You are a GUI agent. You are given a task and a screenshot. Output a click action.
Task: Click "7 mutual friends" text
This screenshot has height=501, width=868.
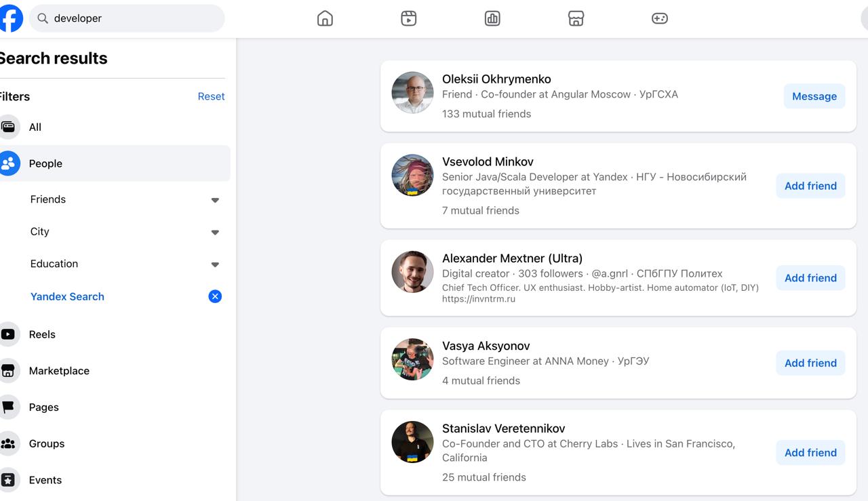pos(481,211)
